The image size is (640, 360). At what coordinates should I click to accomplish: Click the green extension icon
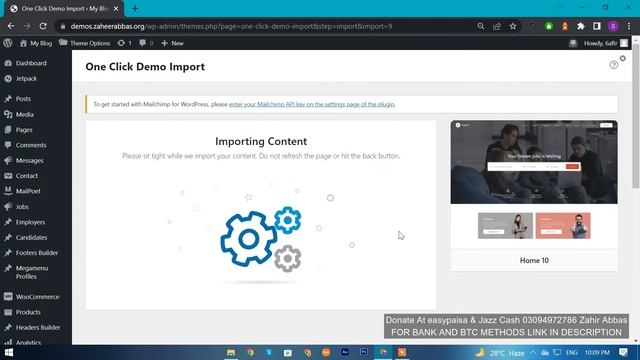click(549, 26)
